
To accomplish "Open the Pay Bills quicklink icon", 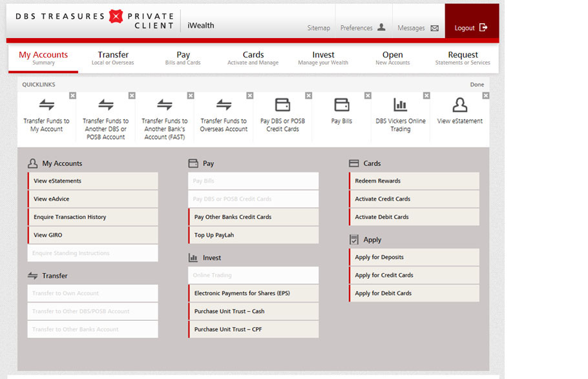I will pyautogui.click(x=342, y=105).
